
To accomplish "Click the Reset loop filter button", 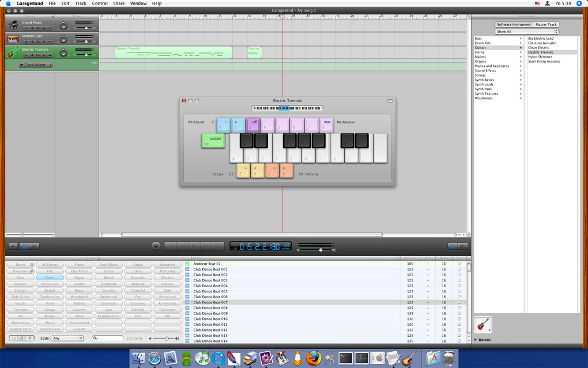I will tap(20, 265).
